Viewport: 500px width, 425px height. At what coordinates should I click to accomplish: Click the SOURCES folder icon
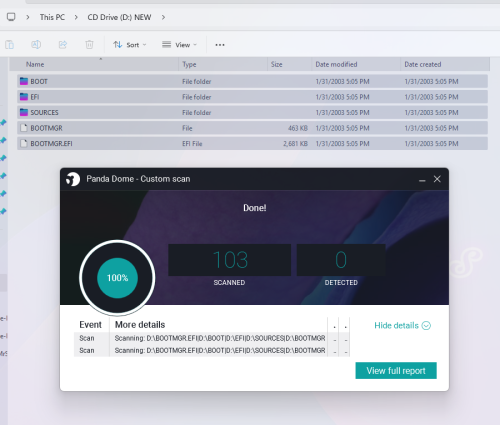coord(24,112)
